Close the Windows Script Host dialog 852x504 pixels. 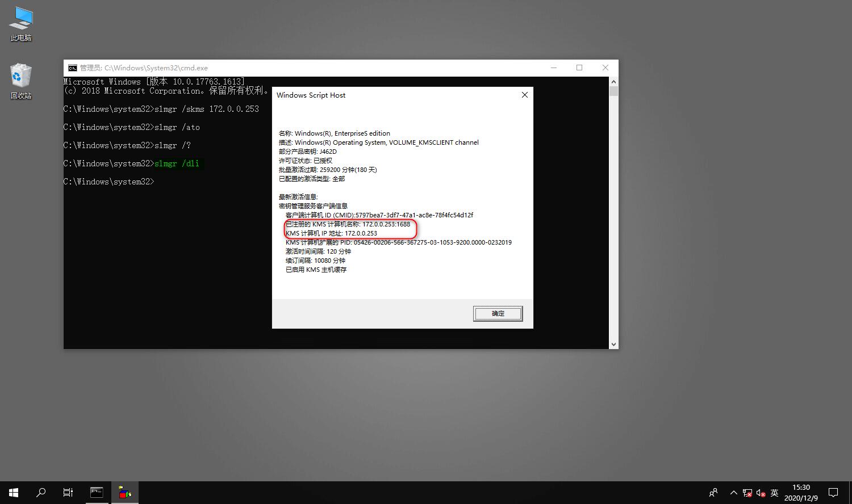click(525, 95)
